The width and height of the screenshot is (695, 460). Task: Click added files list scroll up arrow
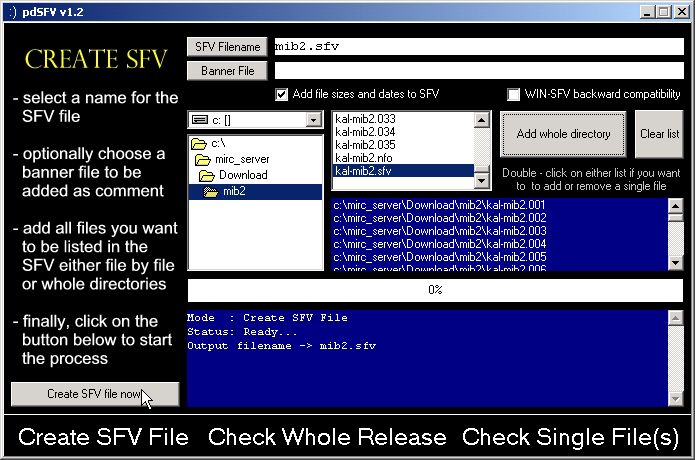pos(675,206)
